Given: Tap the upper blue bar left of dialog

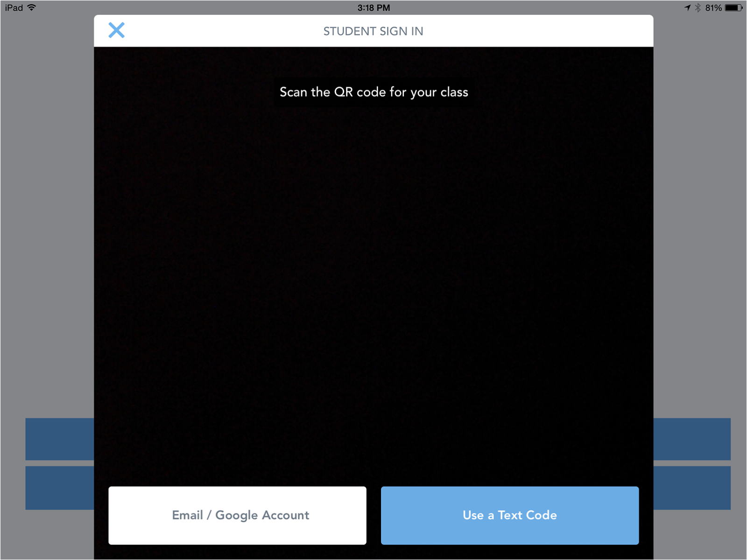Looking at the screenshot, I should pyautogui.click(x=60, y=439).
